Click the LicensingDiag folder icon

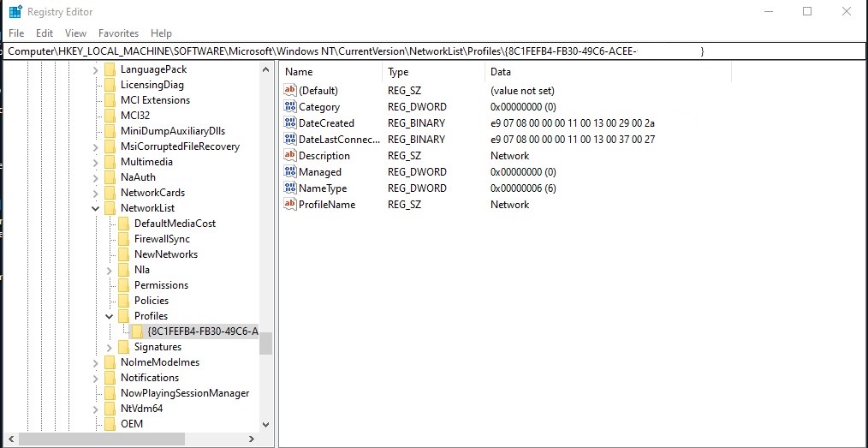pyautogui.click(x=110, y=85)
